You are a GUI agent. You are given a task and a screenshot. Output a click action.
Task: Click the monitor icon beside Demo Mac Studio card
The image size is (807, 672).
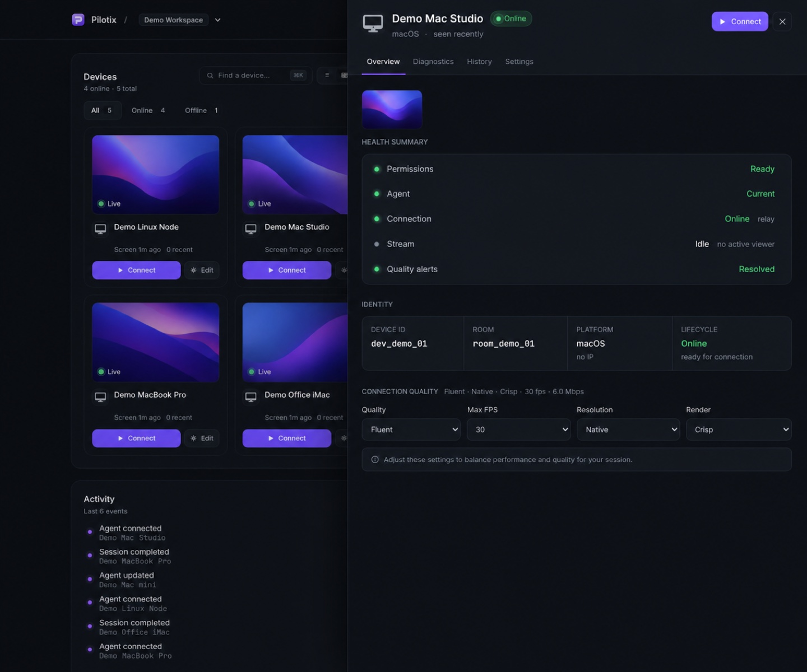click(251, 228)
